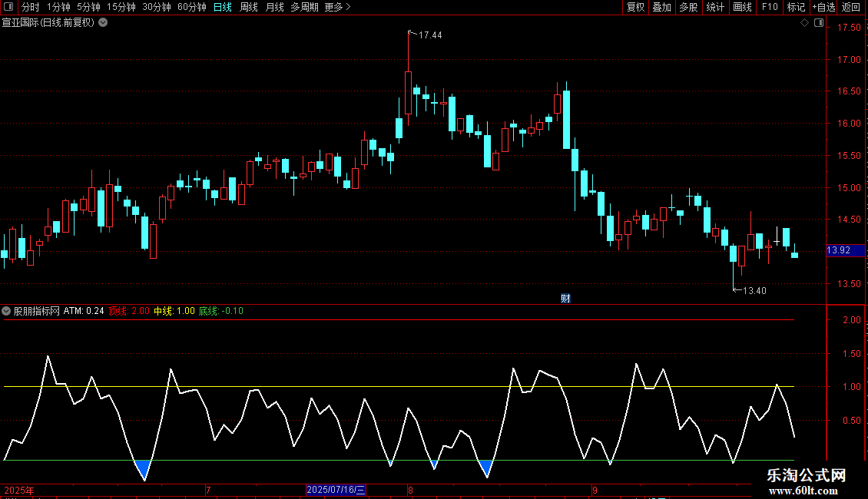Click month 9 on the time axis

click(x=595, y=490)
